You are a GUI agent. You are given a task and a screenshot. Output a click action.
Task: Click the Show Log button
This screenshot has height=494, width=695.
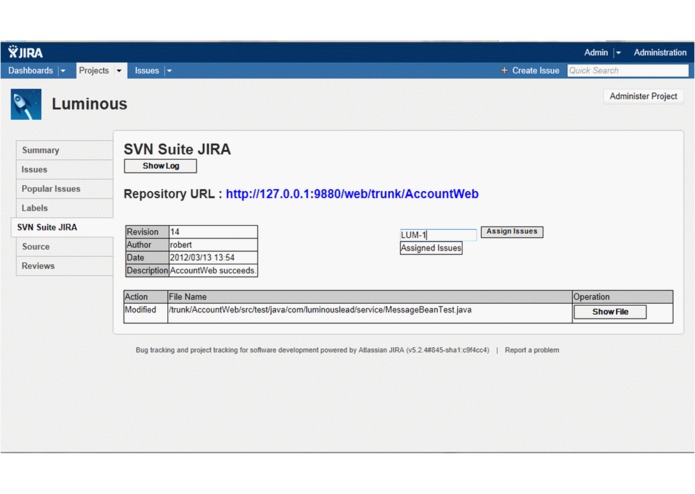pyautogui.click(x=160, y=166)
